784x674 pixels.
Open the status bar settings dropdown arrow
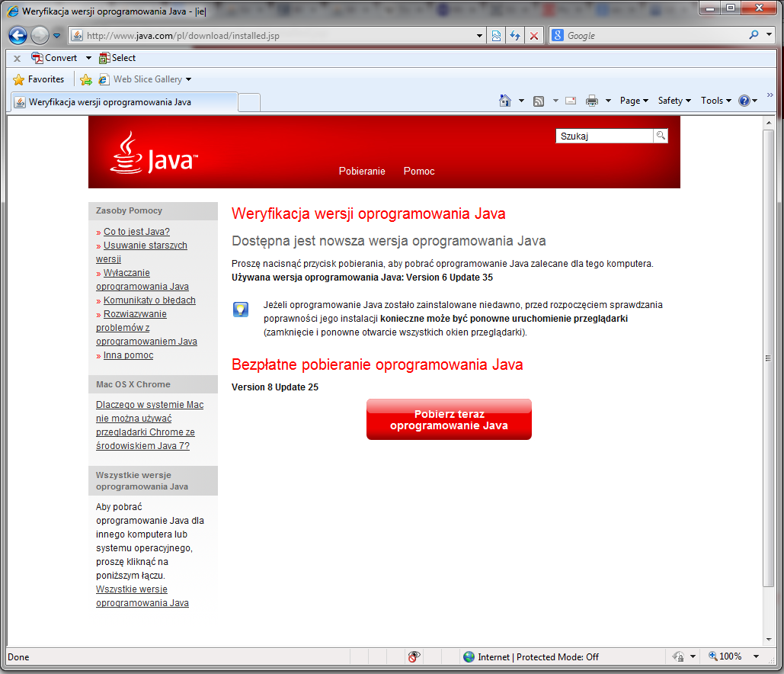[693, 656]
